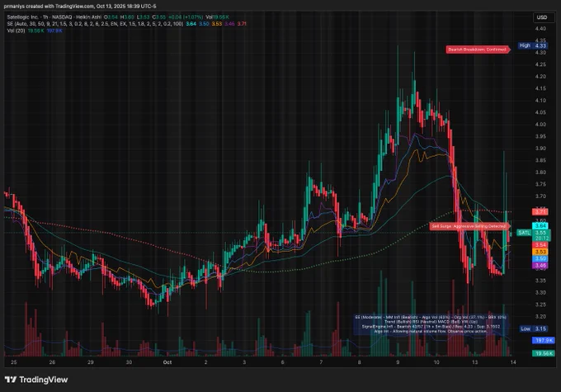This screenshot has height=392, width=561.
Task: Click the 29 label on the date axis
Action: (x=91, y=362)
